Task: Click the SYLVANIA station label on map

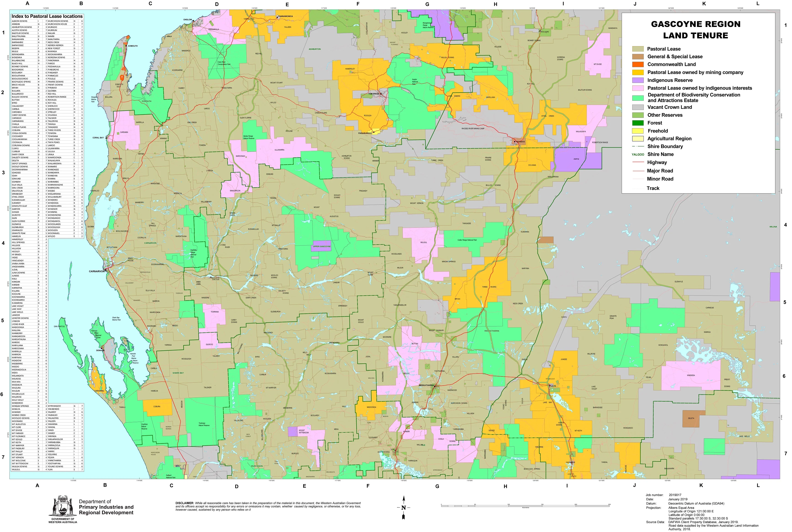Action: coord(532,165)
